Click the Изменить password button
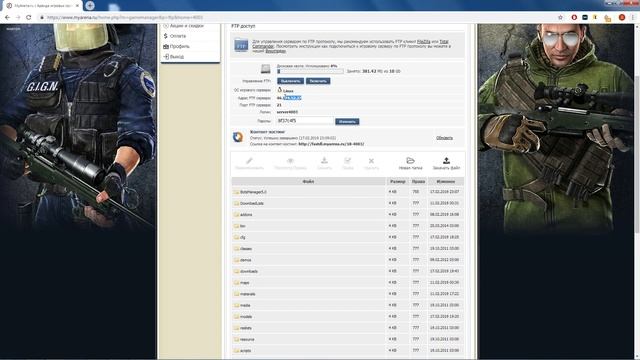This screenshot has height=360, width=640. pos(347,122)
